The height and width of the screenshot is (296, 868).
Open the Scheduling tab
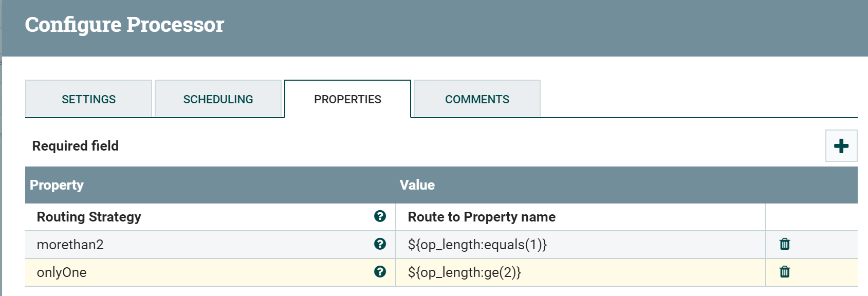[x=218, y=99]
